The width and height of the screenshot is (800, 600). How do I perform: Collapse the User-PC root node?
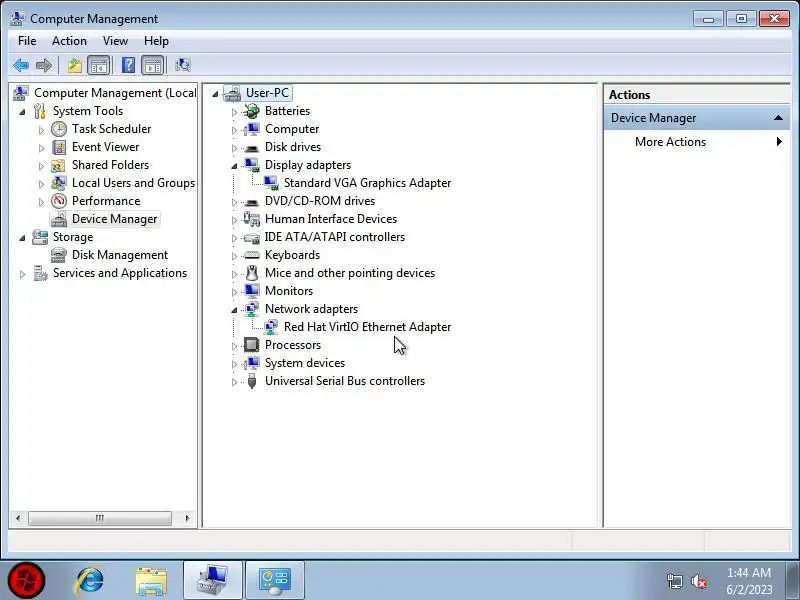click(x=215, y=94)
